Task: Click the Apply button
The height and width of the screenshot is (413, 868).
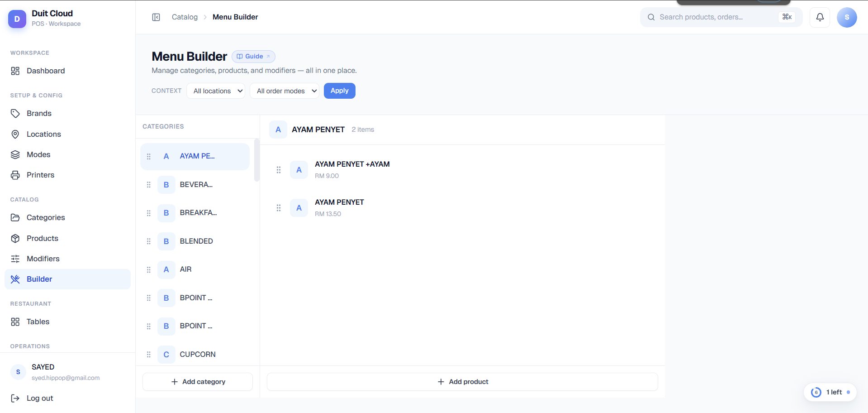Action: coord(340,91)
